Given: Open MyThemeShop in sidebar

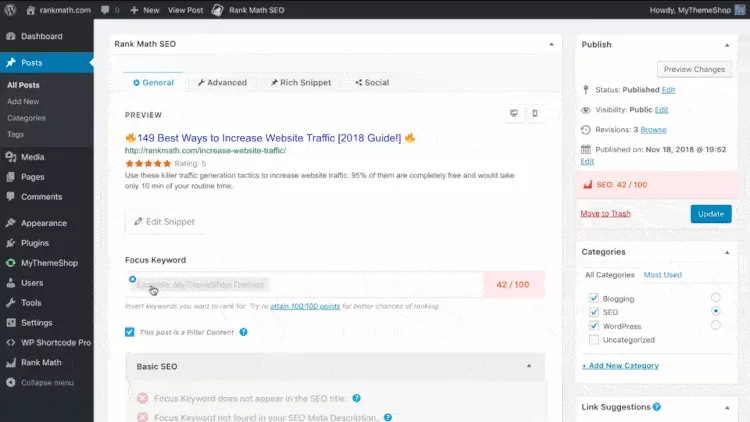Looking at the screenshot, I should [47, 263].
